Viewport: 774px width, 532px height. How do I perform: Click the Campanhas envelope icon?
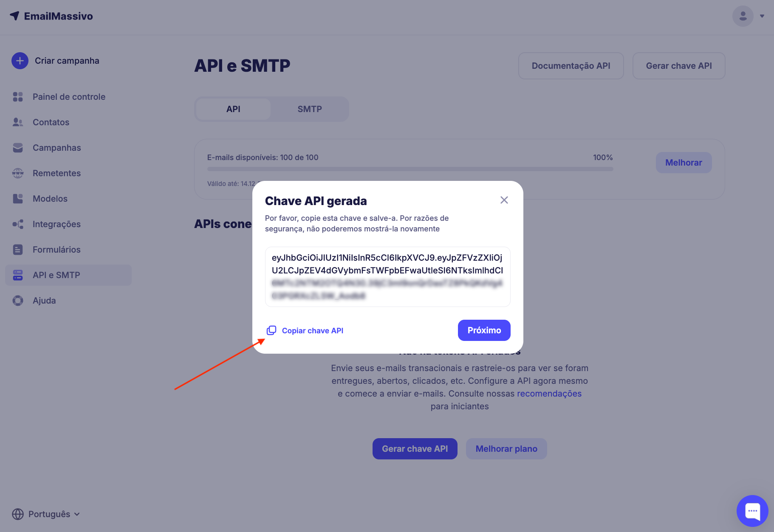click(18, 148)
